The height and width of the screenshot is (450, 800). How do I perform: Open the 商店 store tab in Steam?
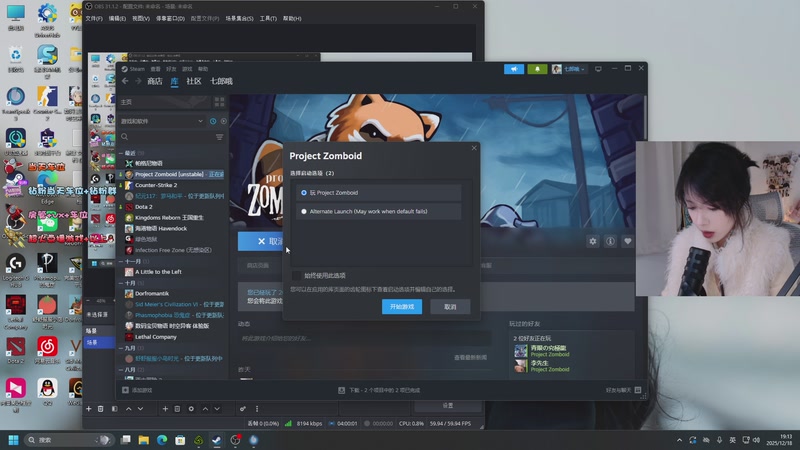pos(155,81)
